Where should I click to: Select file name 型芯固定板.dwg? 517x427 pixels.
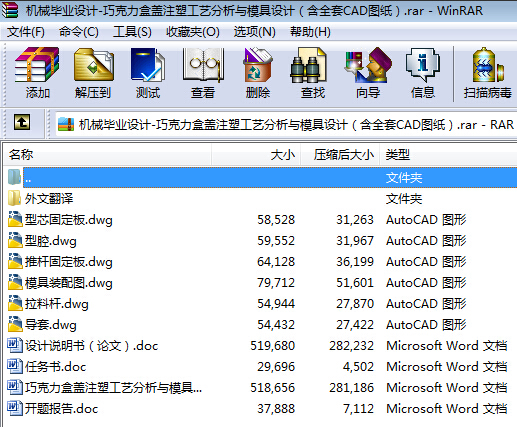pyautogui.click(x=69, y=220)
